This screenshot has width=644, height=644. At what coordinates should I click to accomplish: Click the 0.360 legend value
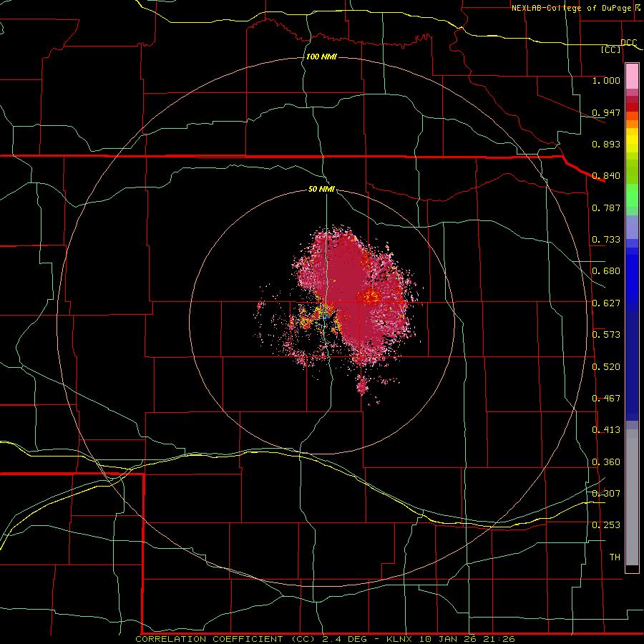point(606,462)
